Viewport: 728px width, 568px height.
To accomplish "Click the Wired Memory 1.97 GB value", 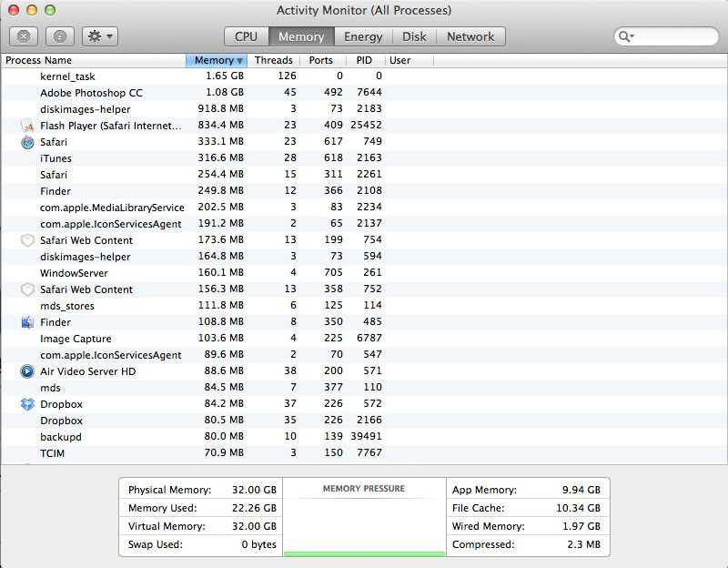I will (581, 526).
